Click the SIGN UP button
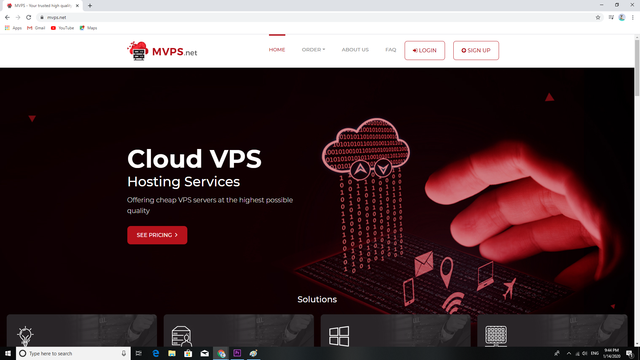Viewport: 640px width, 360px height. 476,50
